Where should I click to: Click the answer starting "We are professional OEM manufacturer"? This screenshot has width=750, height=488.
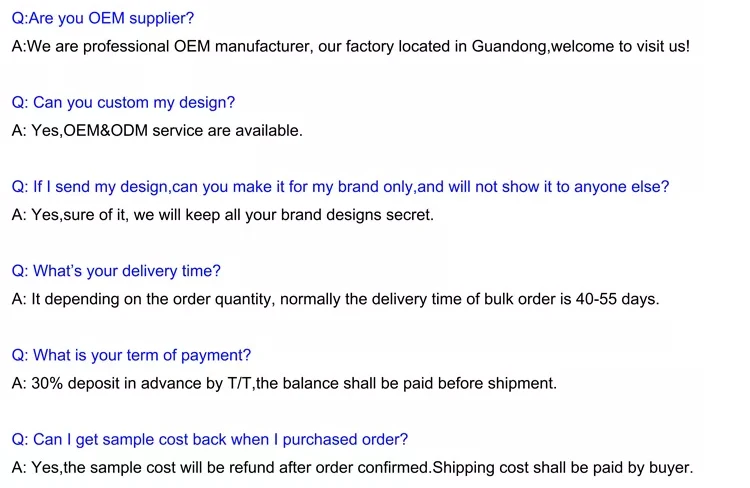350,46
